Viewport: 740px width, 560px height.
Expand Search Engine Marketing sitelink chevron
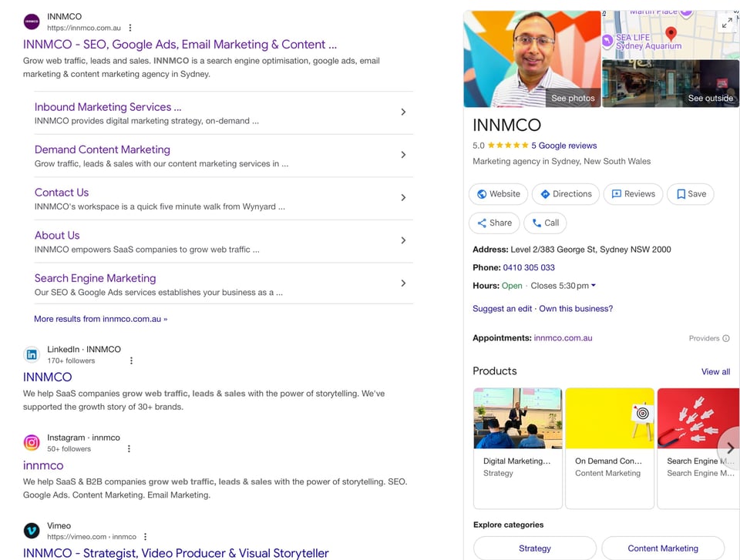[403, 283]
